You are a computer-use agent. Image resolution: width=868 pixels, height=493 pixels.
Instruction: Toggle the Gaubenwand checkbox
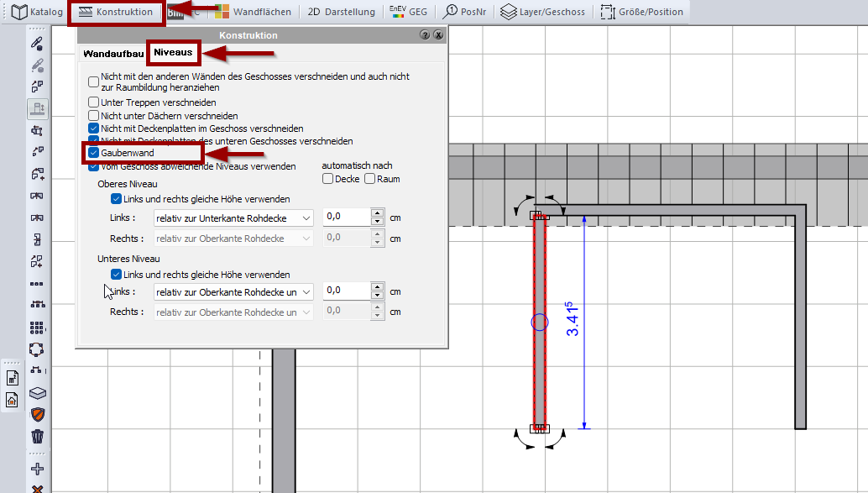94,154
